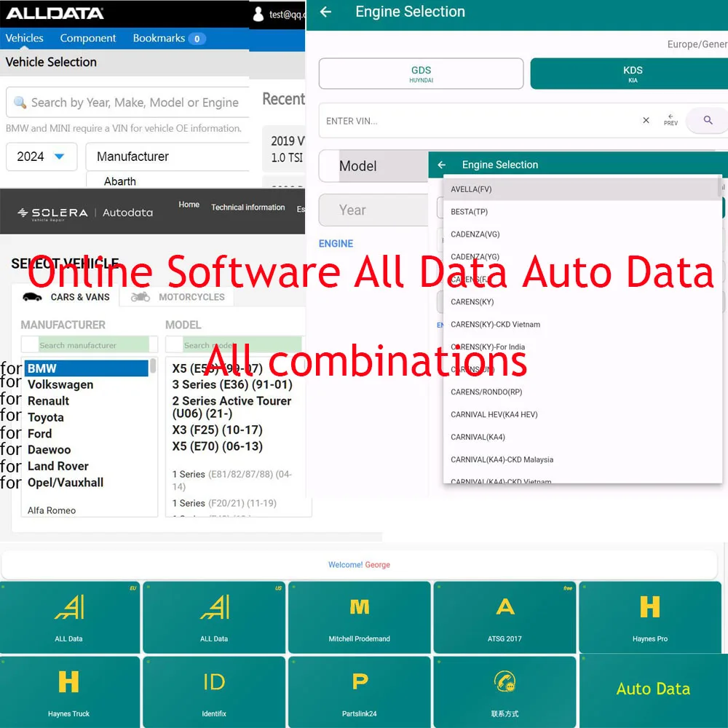Open the Haynes Truck tile
The height and width of the screenshot is (728, 728).
(69, 692)
